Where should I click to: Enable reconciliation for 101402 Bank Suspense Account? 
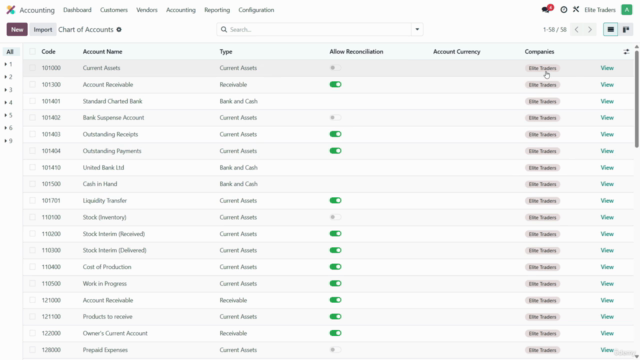click(x=336, y=118)
